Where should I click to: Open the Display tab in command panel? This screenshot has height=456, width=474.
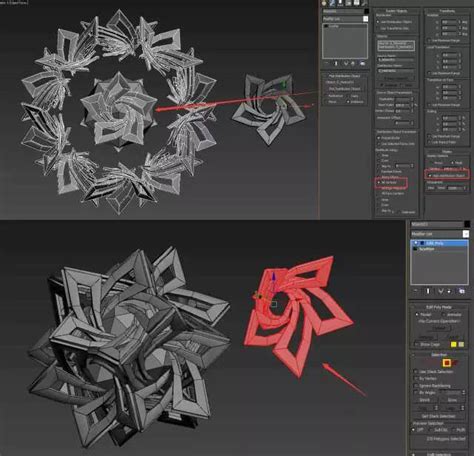click(x=356, y=3)
